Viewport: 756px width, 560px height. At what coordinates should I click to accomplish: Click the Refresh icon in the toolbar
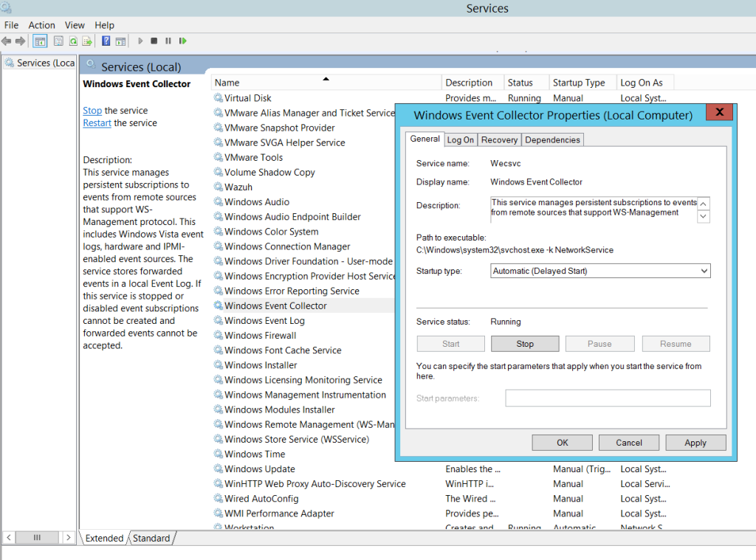(x=72, y=41)
